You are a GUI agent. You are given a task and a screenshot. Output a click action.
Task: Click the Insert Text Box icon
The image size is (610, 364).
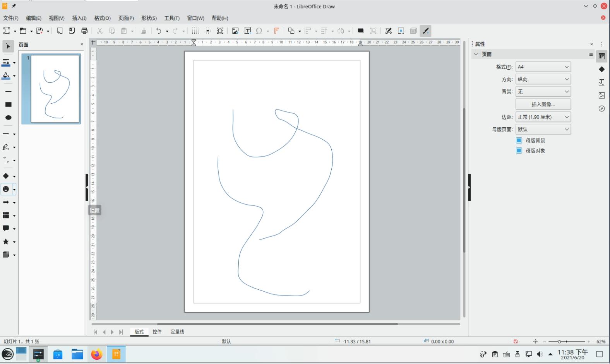tap(248, 31)
